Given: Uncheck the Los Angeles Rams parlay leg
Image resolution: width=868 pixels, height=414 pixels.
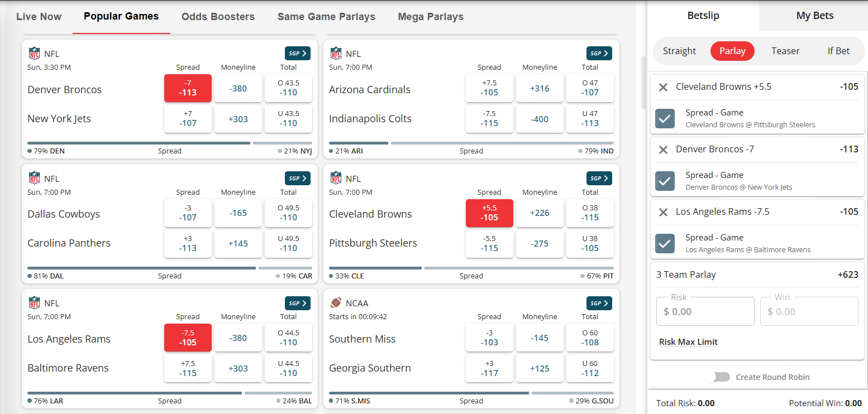Looking at the screenshot, I should [665, 243].
